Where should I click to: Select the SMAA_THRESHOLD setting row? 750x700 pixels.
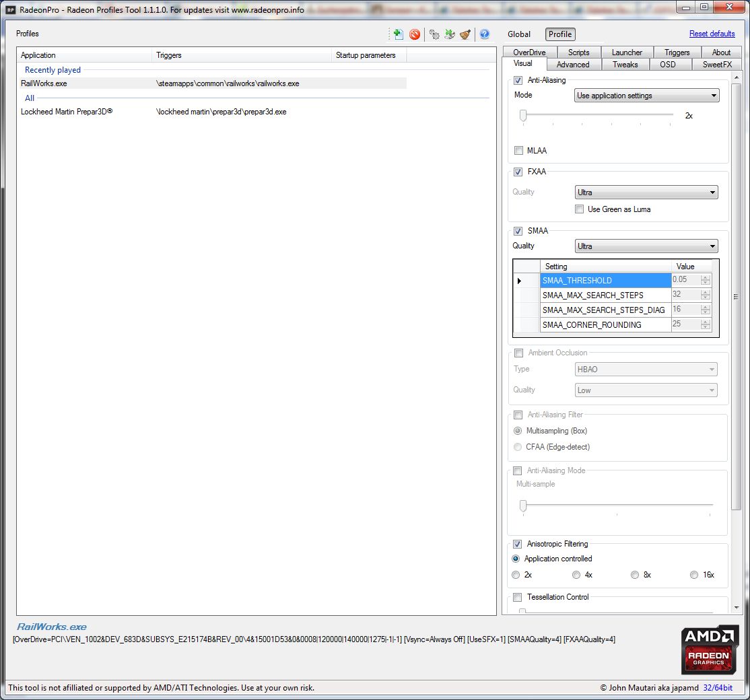[x=605, y=280]
